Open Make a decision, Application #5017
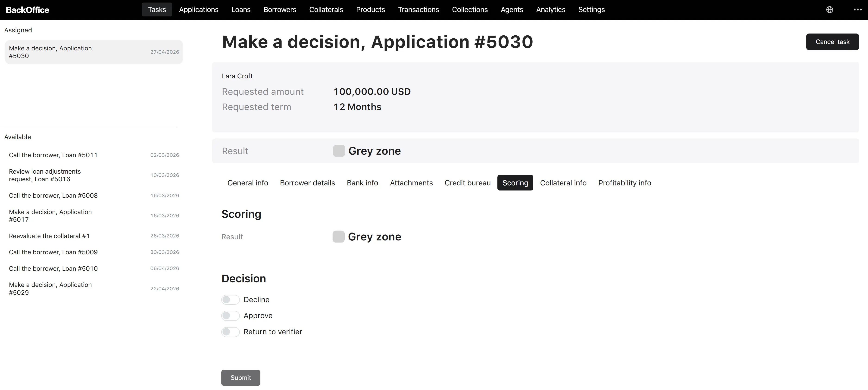This screenshot has height=390, width=868. (x=94, y=216)
